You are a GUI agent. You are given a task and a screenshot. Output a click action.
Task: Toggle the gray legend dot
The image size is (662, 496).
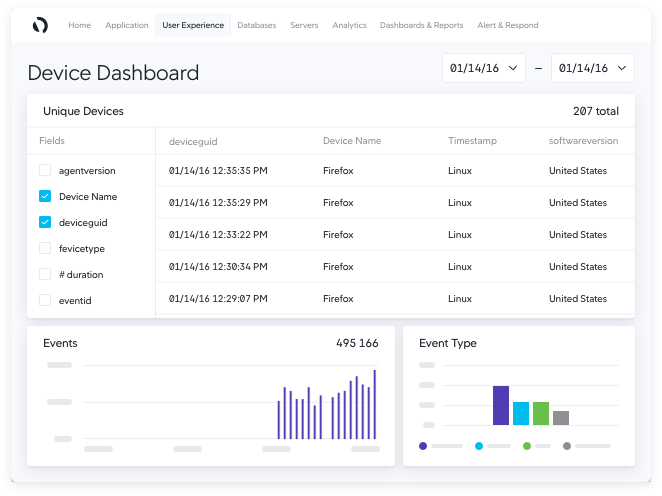567,446
